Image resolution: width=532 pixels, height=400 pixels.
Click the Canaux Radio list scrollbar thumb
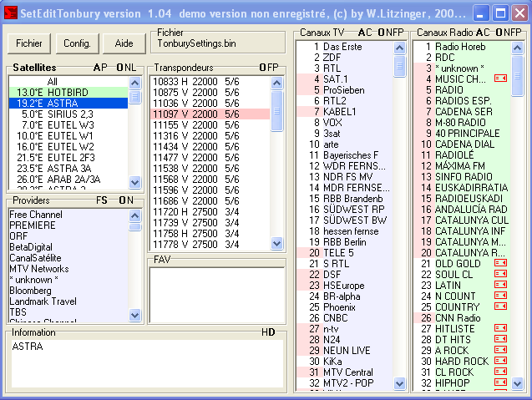(x=518, y=76)
